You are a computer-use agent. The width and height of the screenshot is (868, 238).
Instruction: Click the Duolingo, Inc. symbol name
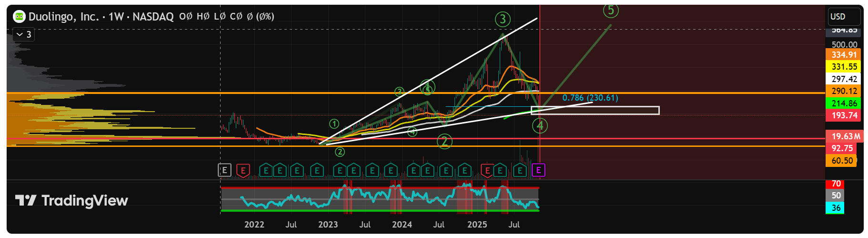[x=63, y=17]
